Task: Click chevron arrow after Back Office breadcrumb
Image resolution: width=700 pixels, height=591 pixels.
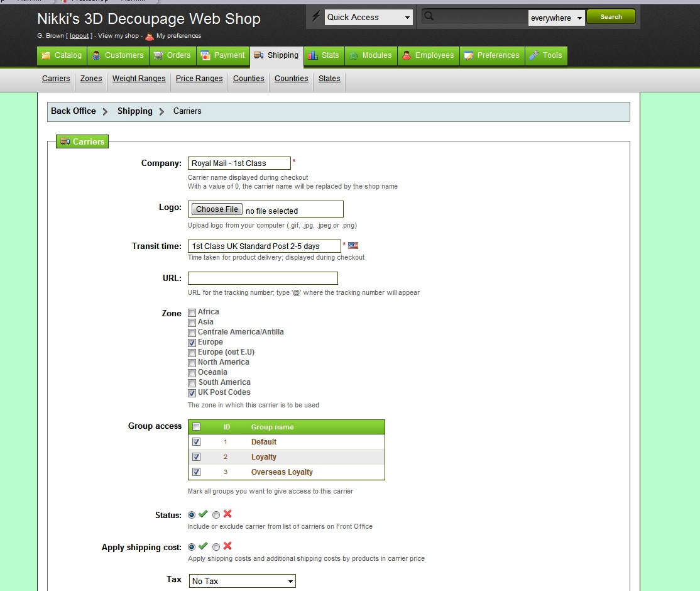Action: (x=105, y=111)
